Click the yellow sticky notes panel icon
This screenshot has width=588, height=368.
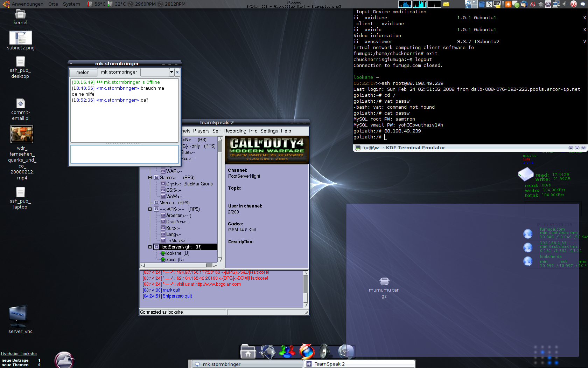coord(446,4)
